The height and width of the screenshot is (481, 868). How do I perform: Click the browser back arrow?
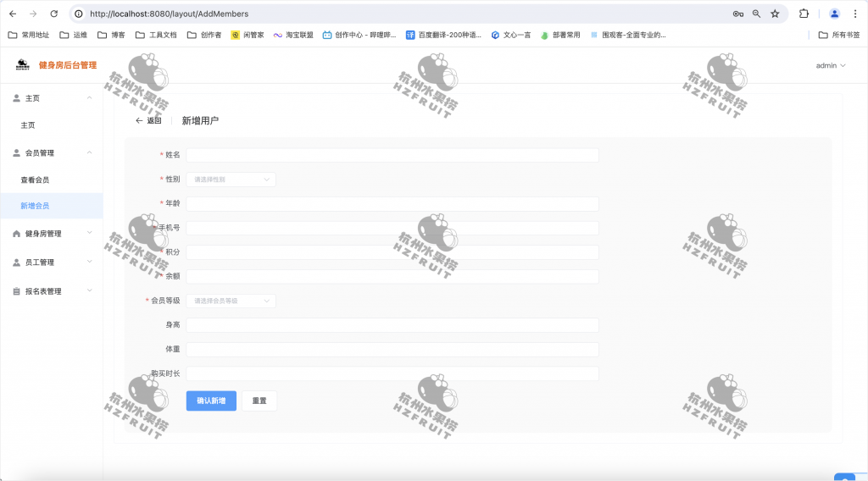click(x=13, y=14)
